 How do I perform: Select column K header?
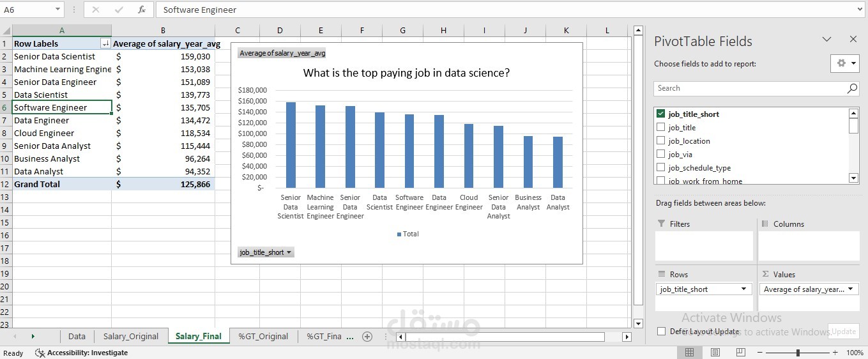coord(566,30)
